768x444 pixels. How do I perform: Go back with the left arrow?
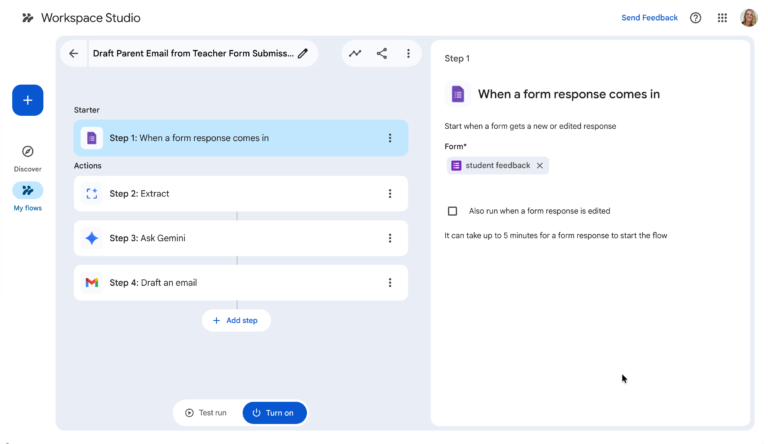pos(73,53)
